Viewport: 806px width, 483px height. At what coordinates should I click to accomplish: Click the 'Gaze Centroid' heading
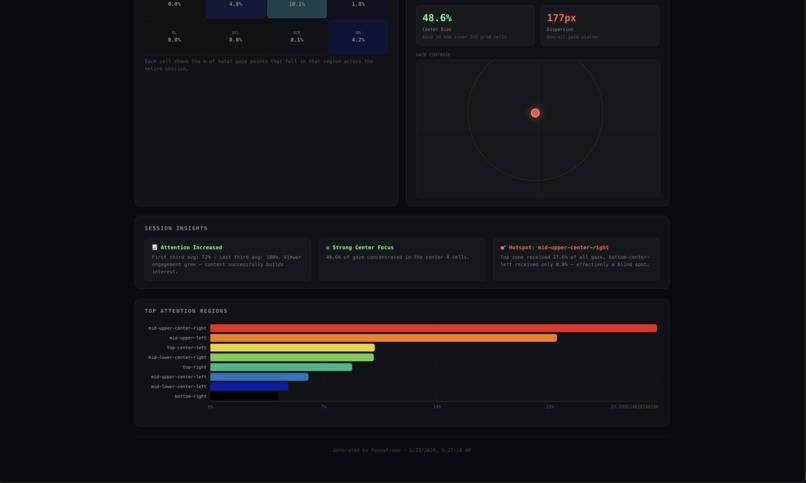[433, 54]
